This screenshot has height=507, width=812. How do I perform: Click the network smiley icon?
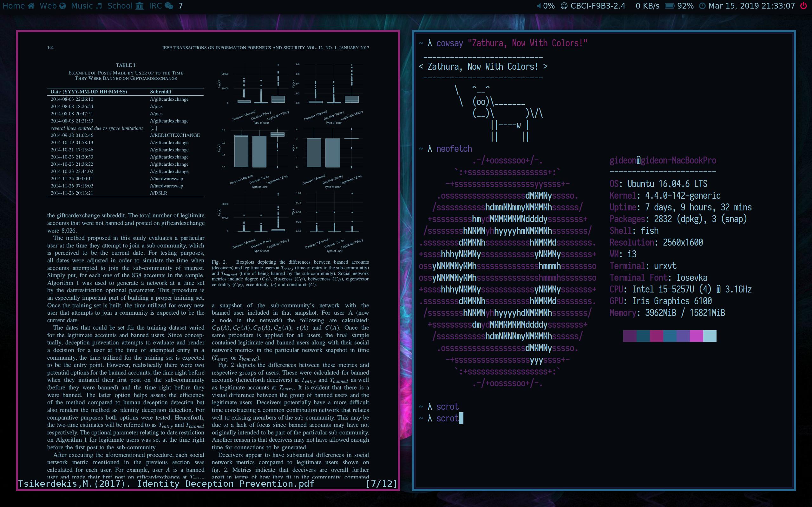(564, 6)
